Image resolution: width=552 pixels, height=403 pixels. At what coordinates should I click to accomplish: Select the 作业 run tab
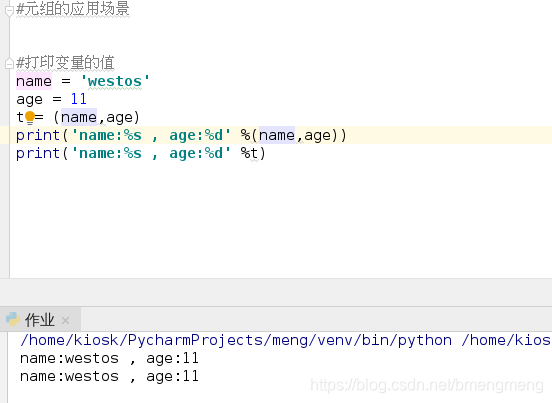(39, 320)
